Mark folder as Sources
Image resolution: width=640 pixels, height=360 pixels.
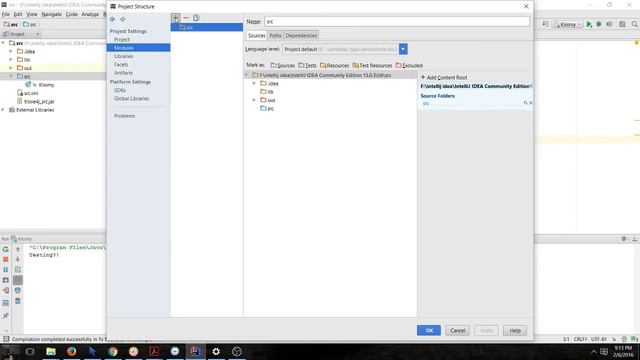point(282,65)
